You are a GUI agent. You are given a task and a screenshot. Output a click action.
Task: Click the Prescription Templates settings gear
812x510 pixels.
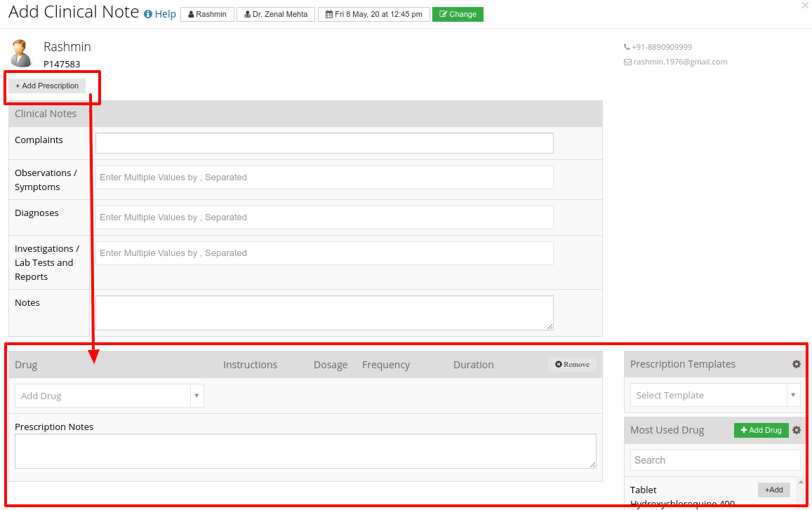pyautogui.click(x=797, y=364)
